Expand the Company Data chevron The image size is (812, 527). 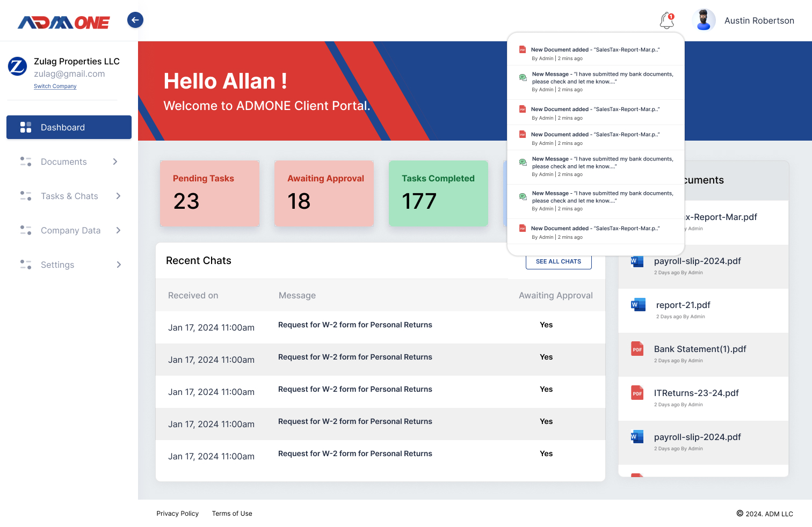(x=118, y=230)
